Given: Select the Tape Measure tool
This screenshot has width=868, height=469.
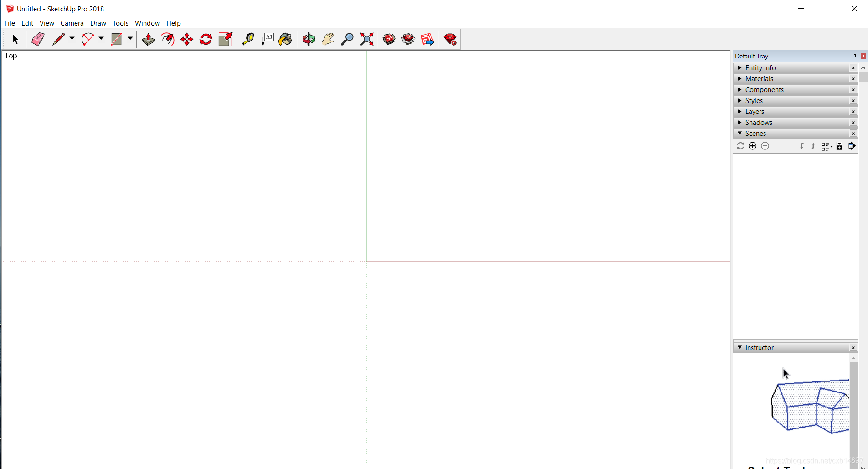Looking at the screenshot, I should coord(248,39).
